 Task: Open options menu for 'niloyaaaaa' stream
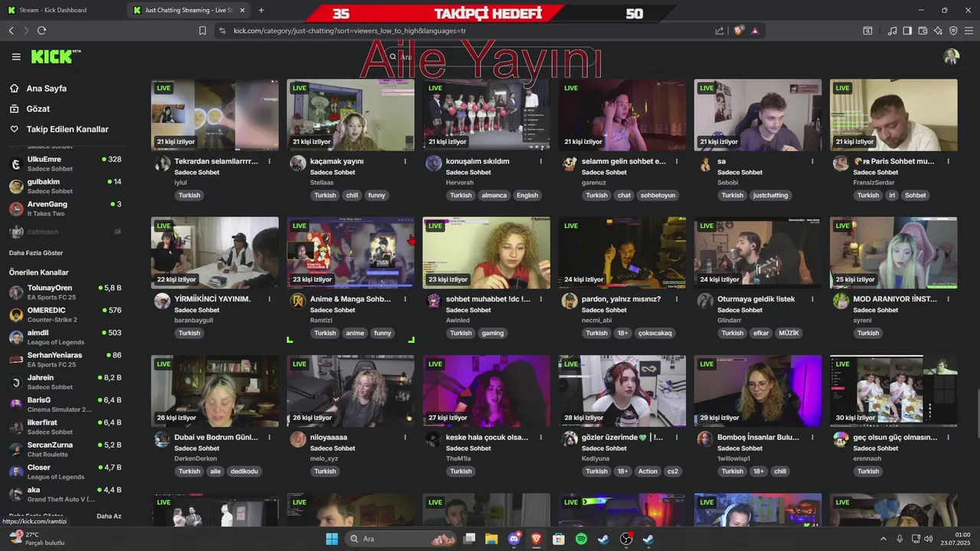coord(405,438)
